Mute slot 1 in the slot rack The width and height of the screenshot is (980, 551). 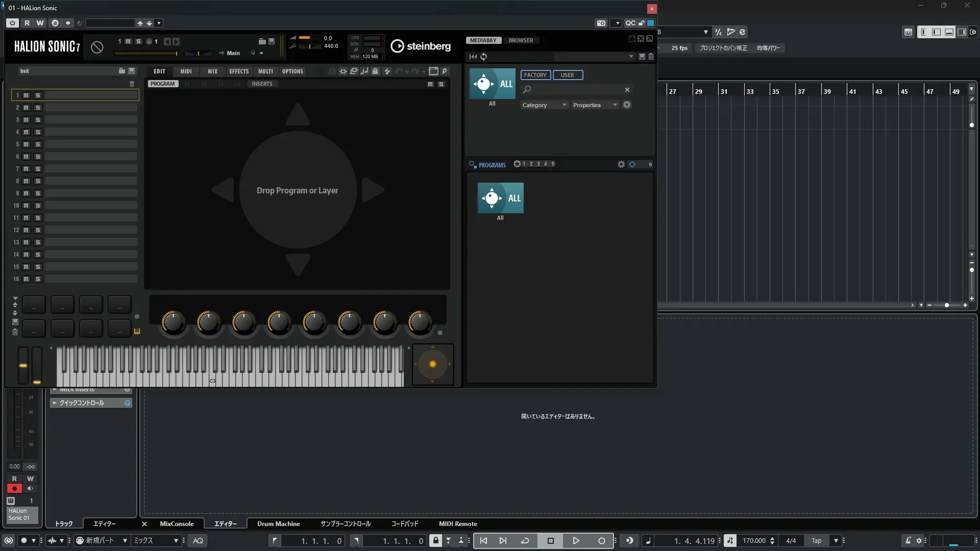tap(26, 95)
